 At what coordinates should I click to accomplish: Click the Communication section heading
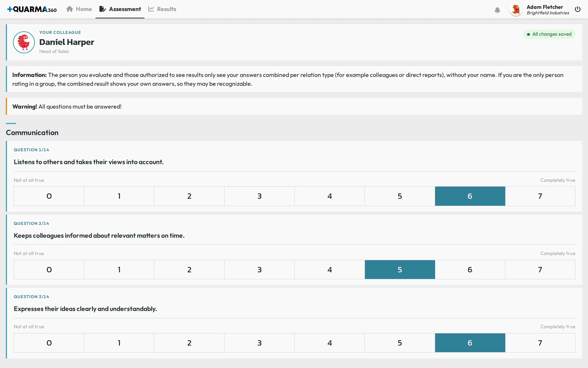pyautogui.click(x=32, y=133)
